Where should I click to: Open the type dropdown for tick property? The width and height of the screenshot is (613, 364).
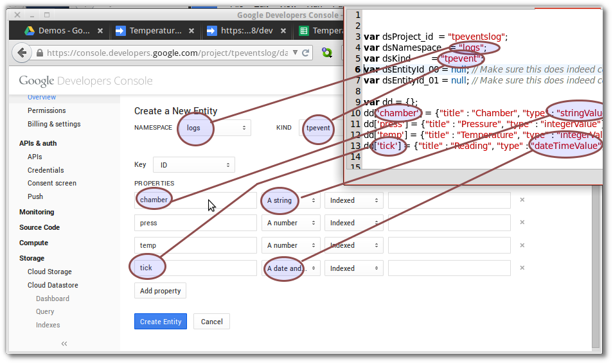click(291, 268)
